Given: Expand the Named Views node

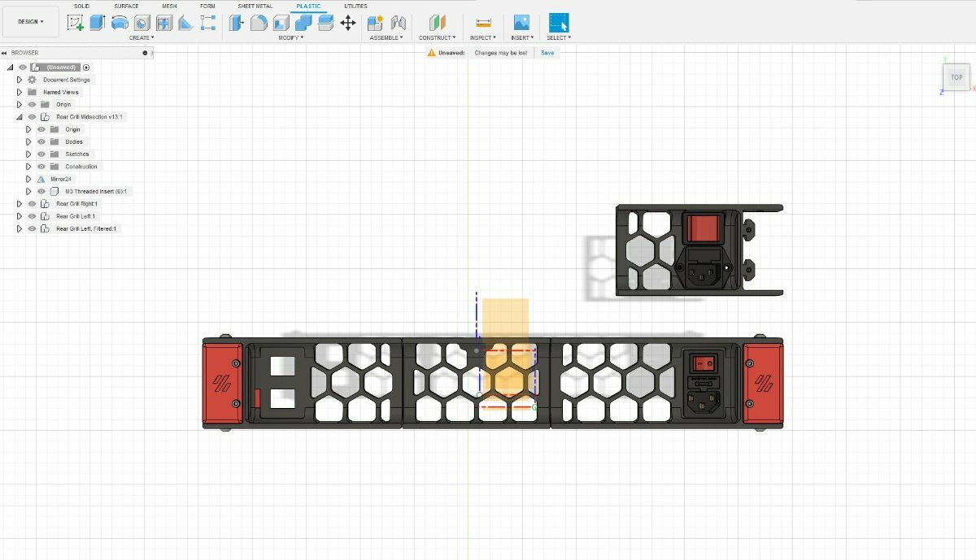Looking at the screenshot, I should click(20, 92).
